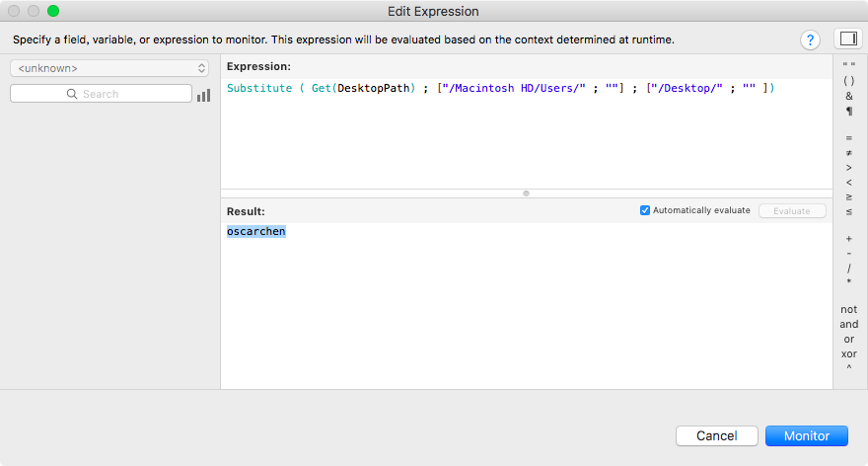868x466 pixels.
Task: Insert not-equal ≠ operator
Action: click(x=848, y=153)
